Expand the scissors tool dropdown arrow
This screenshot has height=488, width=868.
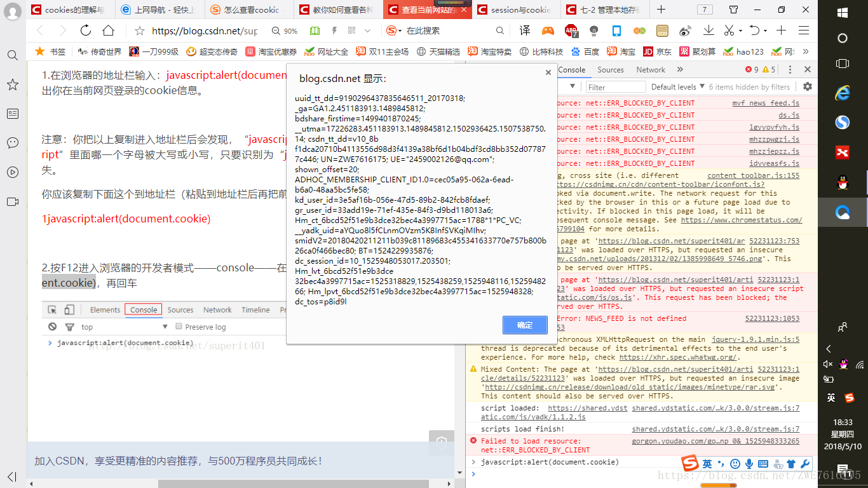pos(739,30)
